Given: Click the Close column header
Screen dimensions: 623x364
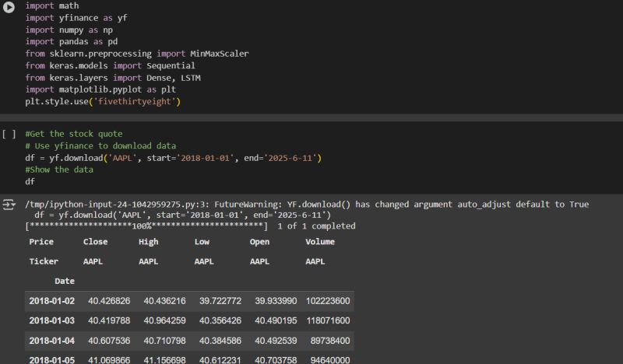Looking at the screenshot, I should tap(95, 242).
